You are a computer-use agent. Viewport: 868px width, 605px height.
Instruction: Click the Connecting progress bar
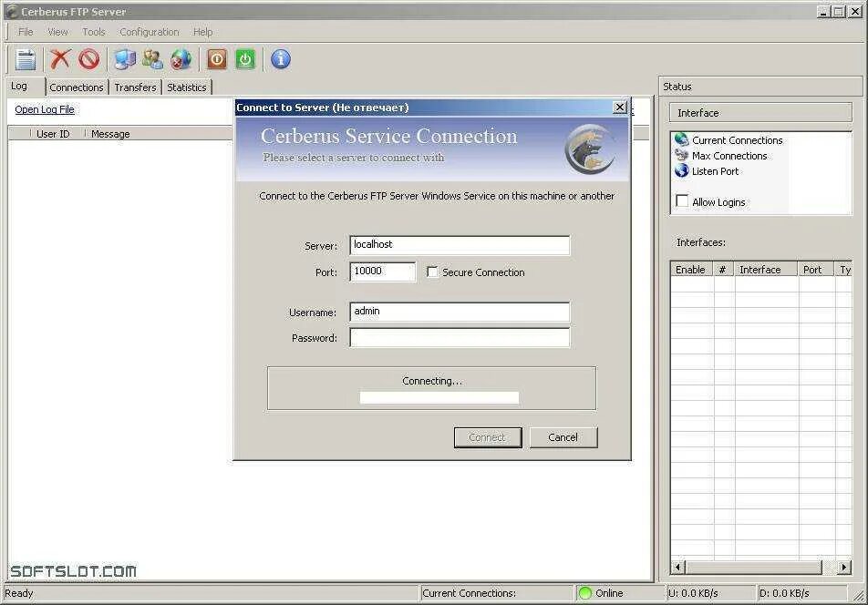[x=439, y=397]
